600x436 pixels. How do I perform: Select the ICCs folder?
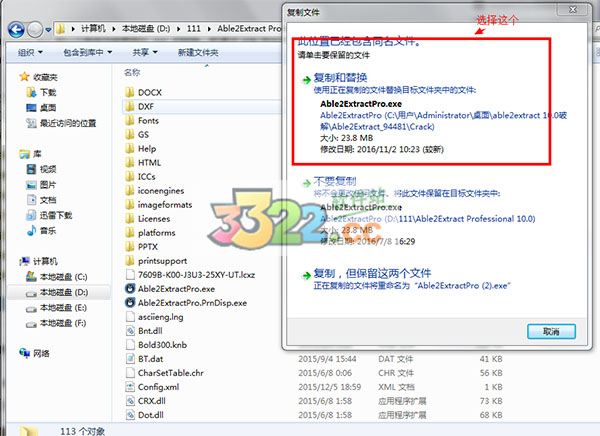click(147, 176)
